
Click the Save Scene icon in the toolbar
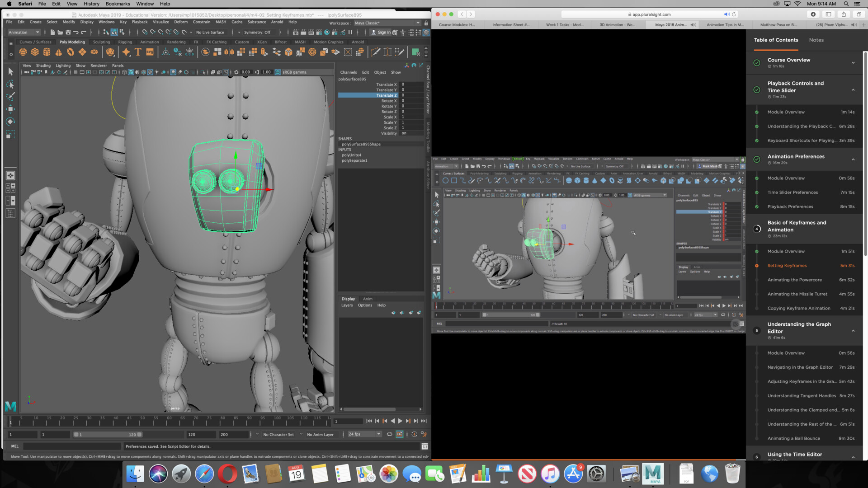[x=68, y=32]
